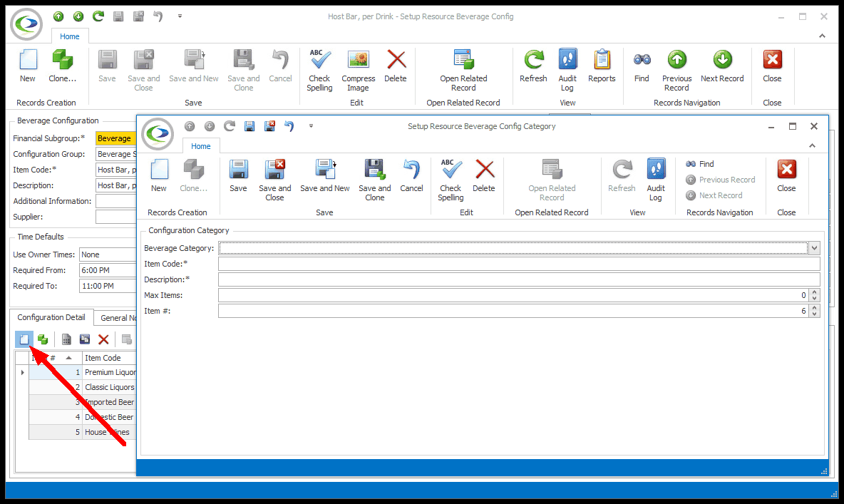The height and width of the screenshot is (504, 844).
Task: Click the red Close icon in the Category window ribbon
Action: click(x=786, y=170)
